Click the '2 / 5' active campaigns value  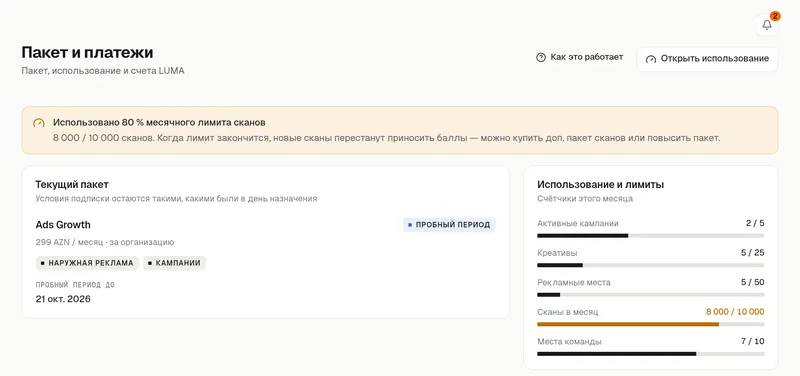pos(755,223)
